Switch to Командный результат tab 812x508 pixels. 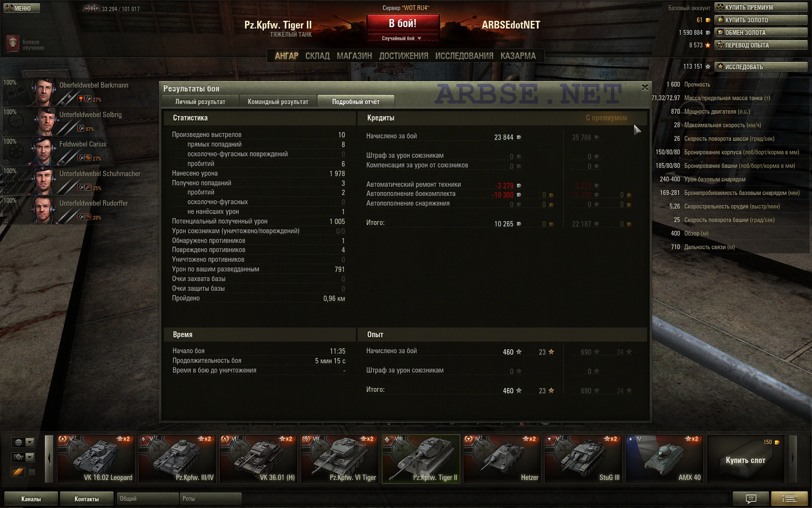278,102
